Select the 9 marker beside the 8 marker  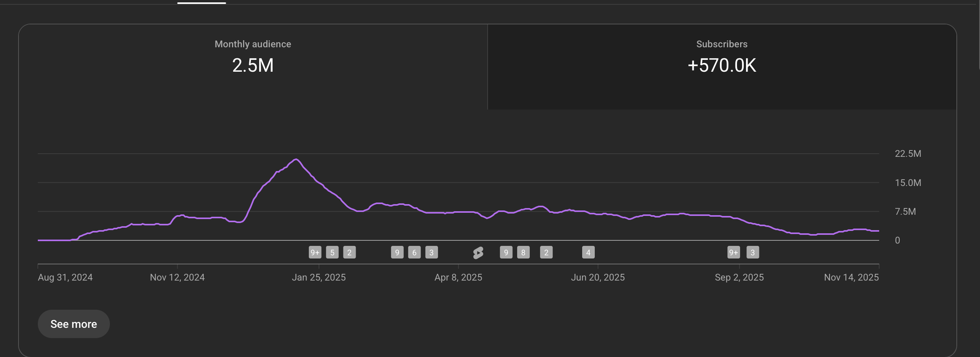click(x=506, y=253)
